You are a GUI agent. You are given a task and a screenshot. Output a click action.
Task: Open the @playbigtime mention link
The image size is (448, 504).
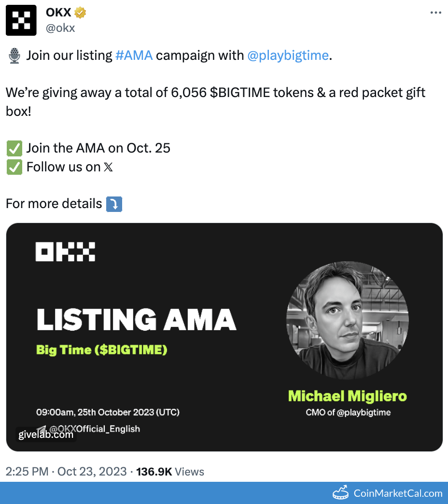pos(288,56)
